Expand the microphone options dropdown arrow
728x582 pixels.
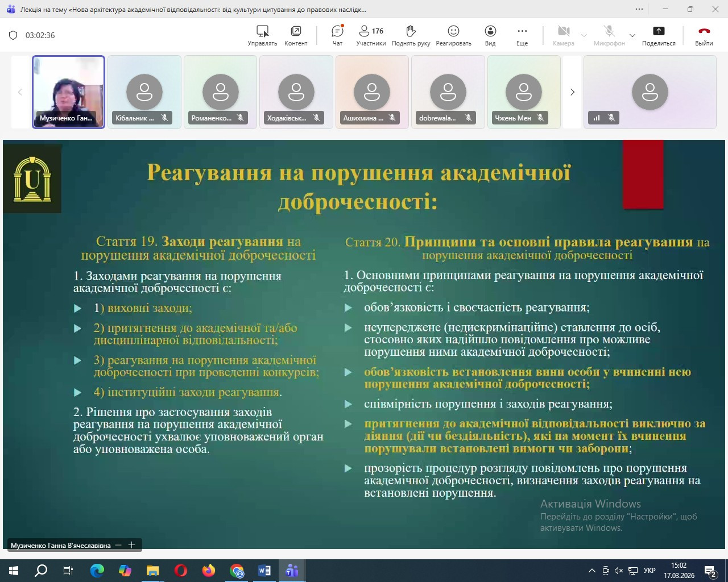632,35
